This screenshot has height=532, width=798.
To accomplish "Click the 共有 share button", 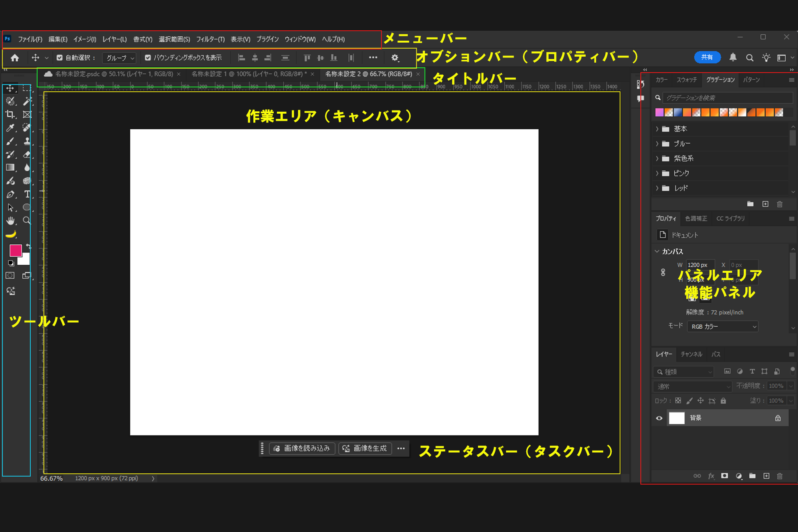I will coord(707,57).
